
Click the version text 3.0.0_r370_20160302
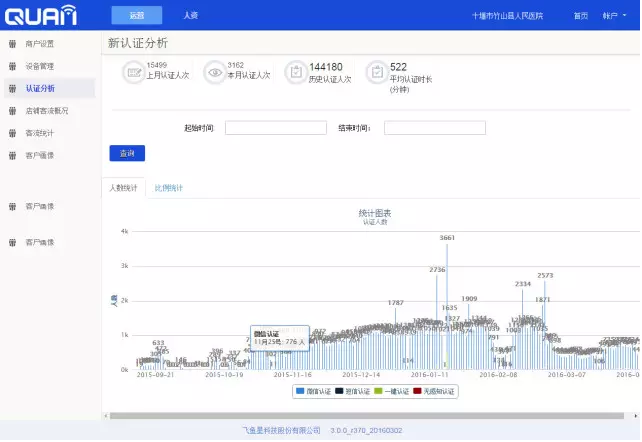[366, 431]
